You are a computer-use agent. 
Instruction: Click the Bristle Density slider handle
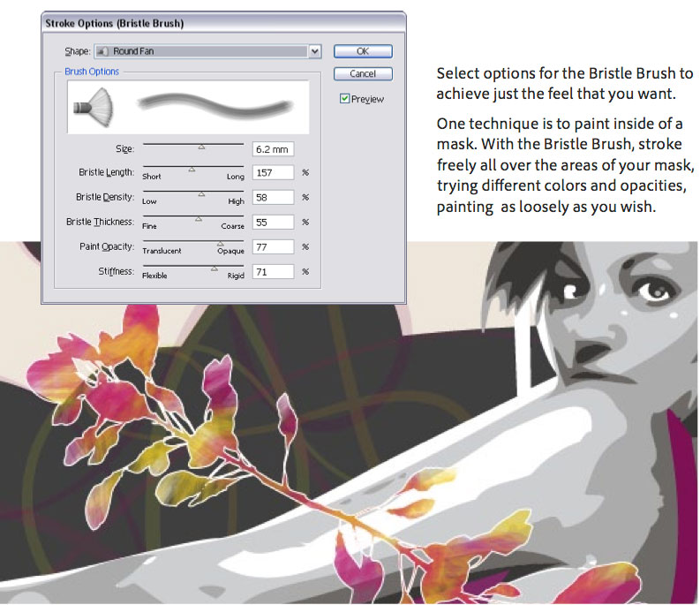pos(201,194)
